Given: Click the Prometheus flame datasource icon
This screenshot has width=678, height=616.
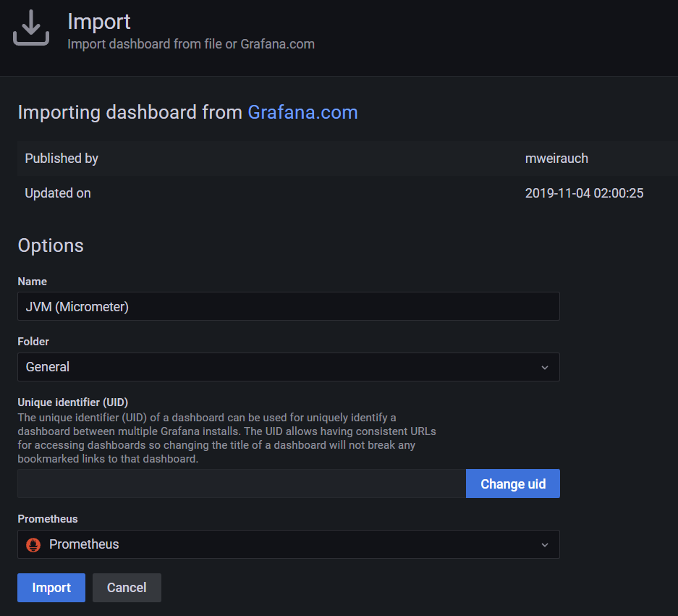Looking at the screenshot, I should 33,544.
